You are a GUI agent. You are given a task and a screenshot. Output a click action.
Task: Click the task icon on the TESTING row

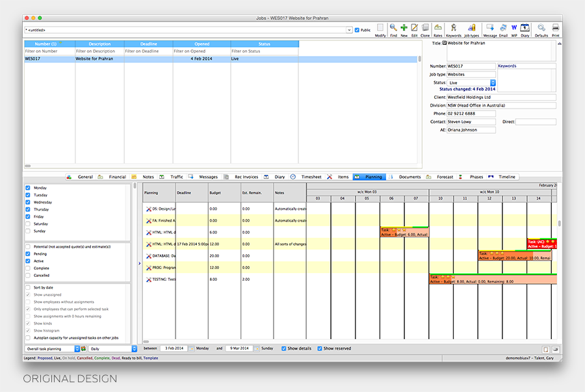[x=148, y=280]
